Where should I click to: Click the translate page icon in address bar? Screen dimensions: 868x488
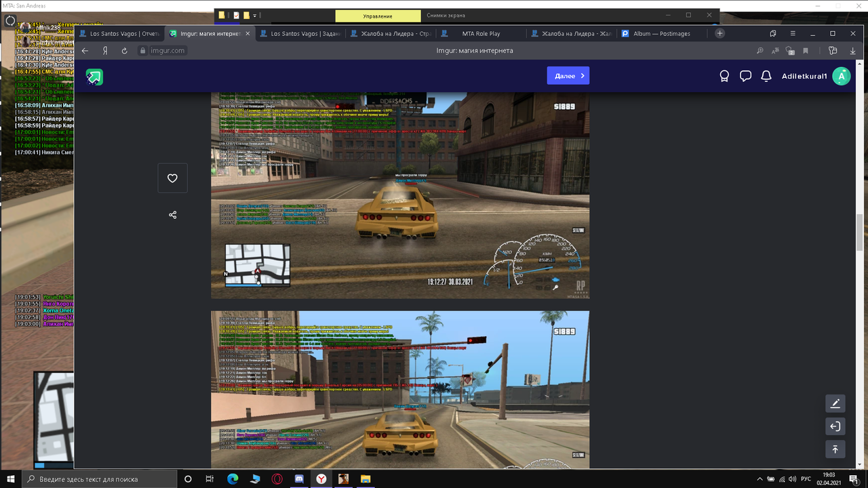click(775, 51)
